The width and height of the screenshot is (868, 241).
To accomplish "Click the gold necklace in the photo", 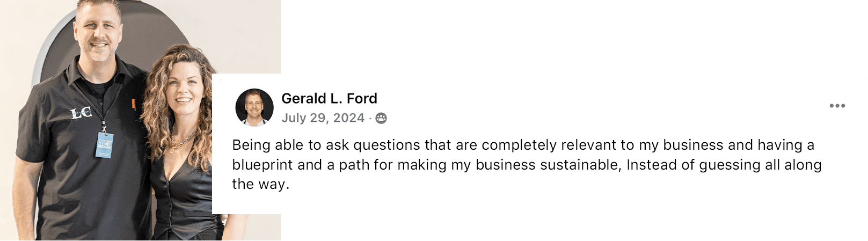I will (183, 141).
